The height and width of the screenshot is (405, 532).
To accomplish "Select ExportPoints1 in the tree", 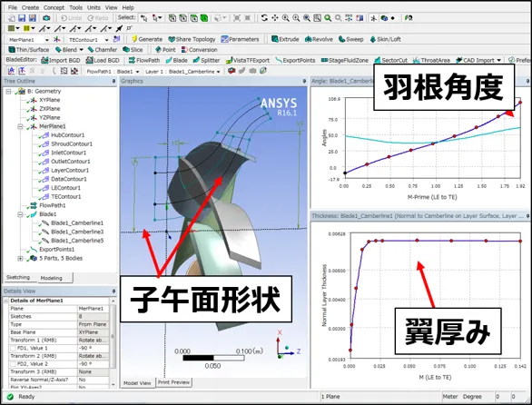I will [x=56, y=250].
